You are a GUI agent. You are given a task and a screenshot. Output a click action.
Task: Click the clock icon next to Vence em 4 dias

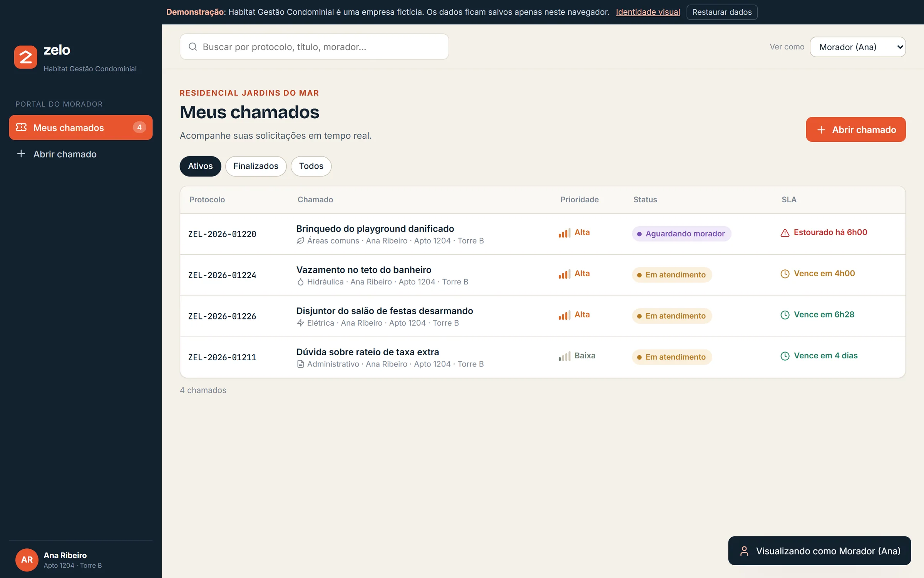click(x=785, y=356)
